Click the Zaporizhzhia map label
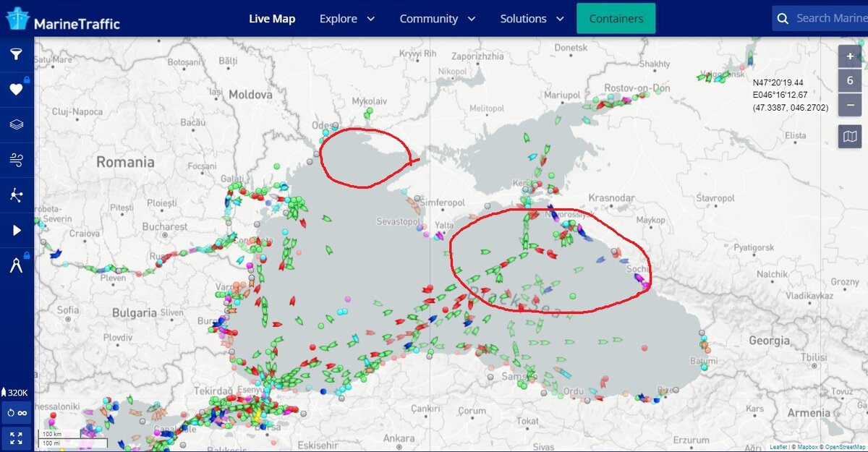 pyautogui.click(x=477, y=56)
